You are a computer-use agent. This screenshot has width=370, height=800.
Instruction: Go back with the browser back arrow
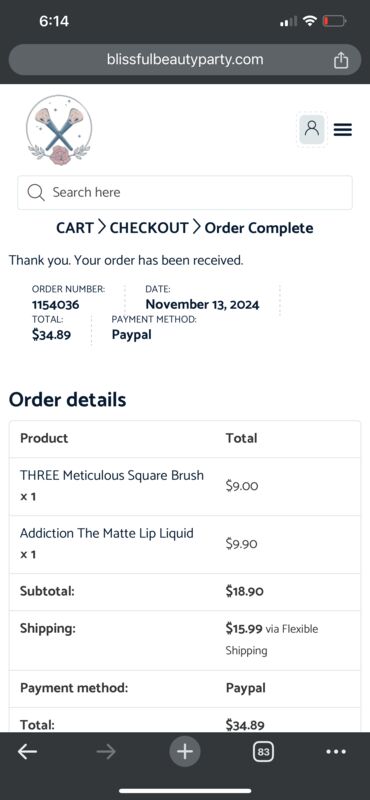(27, 752)
